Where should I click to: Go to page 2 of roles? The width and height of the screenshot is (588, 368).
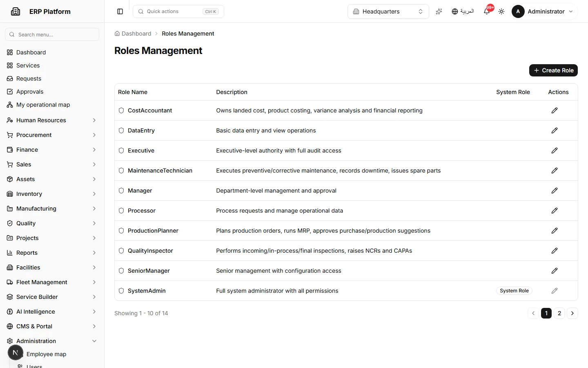coord(559,313)
